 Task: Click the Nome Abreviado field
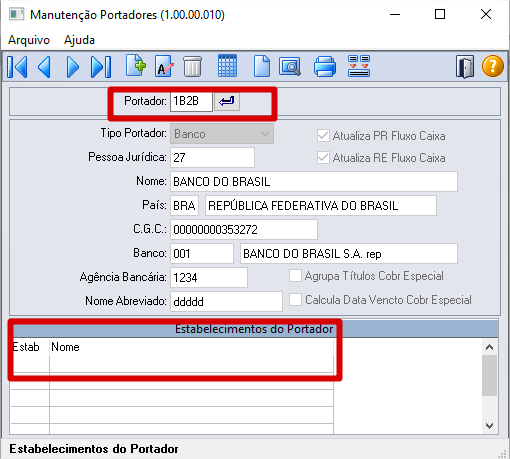point(226,301)
